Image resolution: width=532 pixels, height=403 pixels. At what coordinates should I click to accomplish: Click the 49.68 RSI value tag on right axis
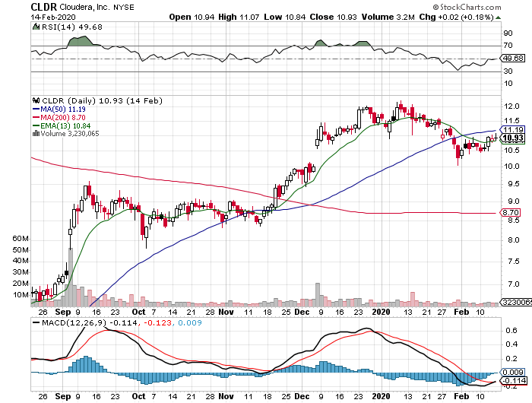point(515,58)
